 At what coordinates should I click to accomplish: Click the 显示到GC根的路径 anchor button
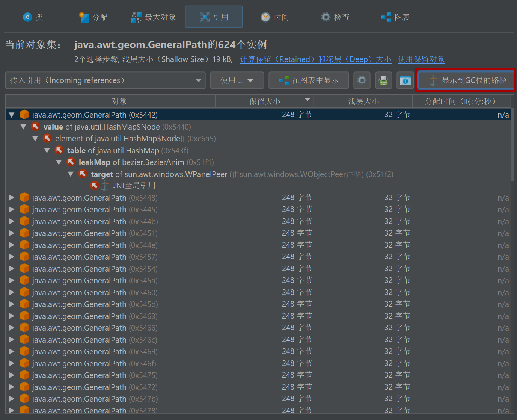[x=466, y=80]
